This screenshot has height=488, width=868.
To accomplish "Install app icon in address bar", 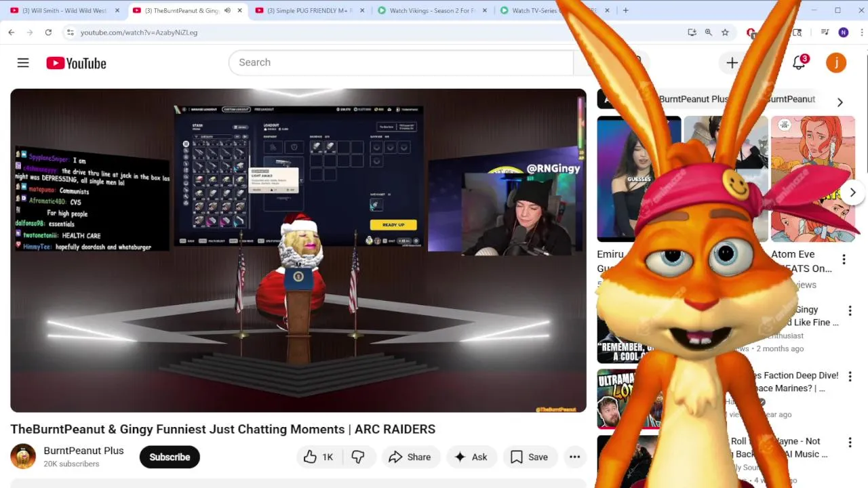I will [x=692, y=32].
